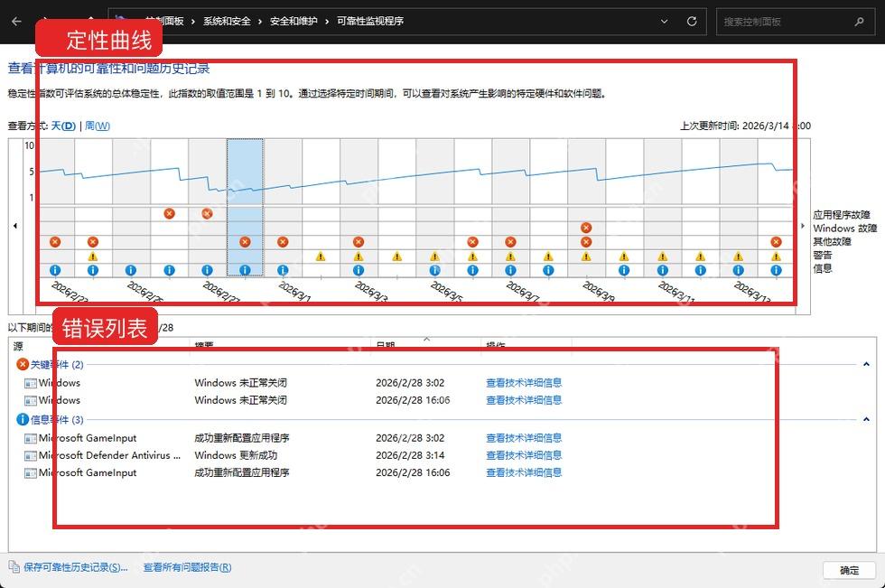Viewport: 885px width, 588px height.
Task: Switch the view to 天(D)
Action: 63,126
